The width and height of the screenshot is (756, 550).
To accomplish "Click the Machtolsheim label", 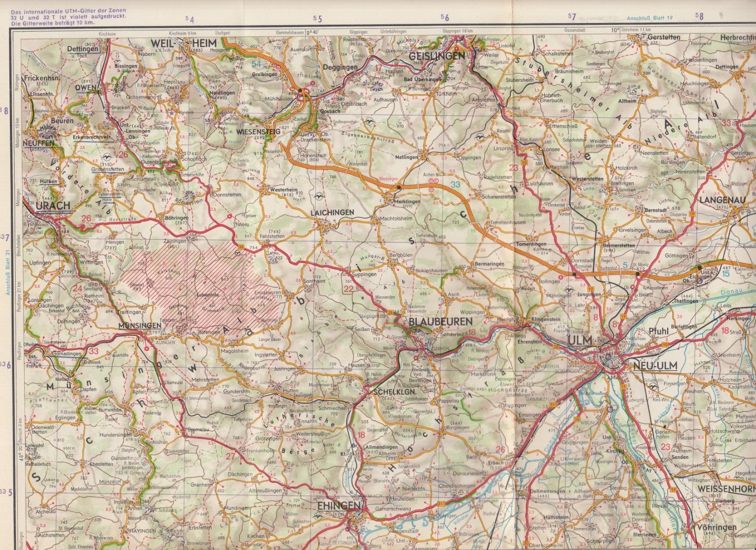I will tap(396, 219).
